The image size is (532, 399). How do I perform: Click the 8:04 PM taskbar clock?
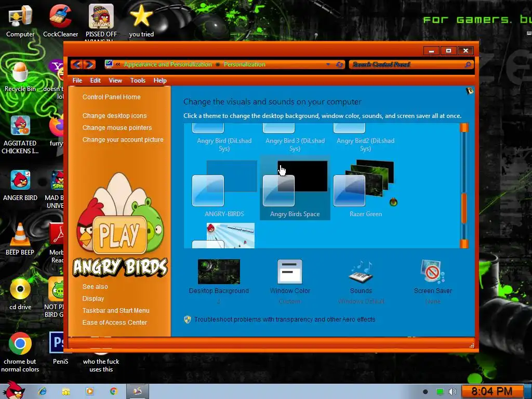[x=491, y=392]
